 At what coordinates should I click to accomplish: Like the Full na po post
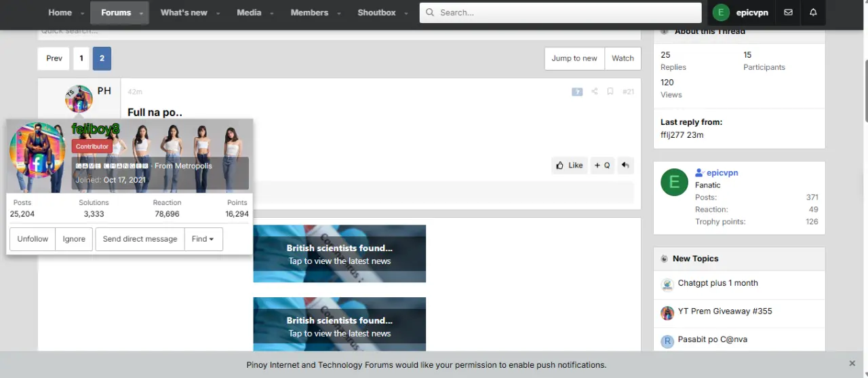570,165
